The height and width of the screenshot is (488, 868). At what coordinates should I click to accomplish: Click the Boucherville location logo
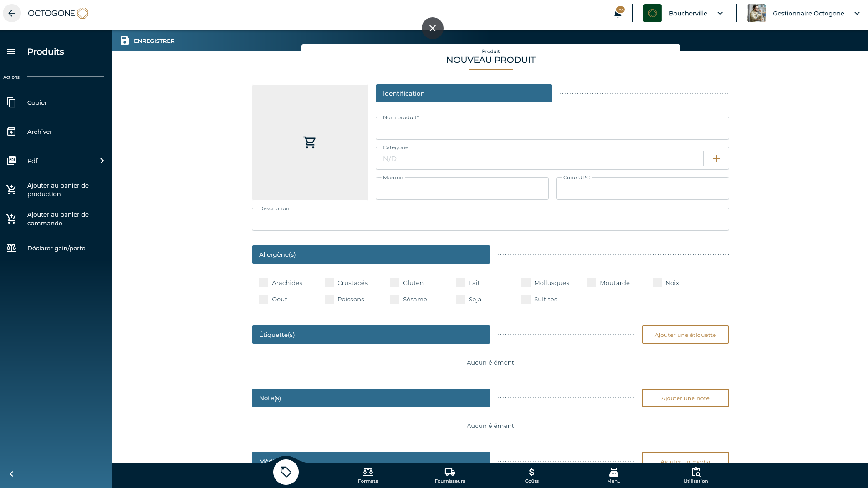pos(653,13)
